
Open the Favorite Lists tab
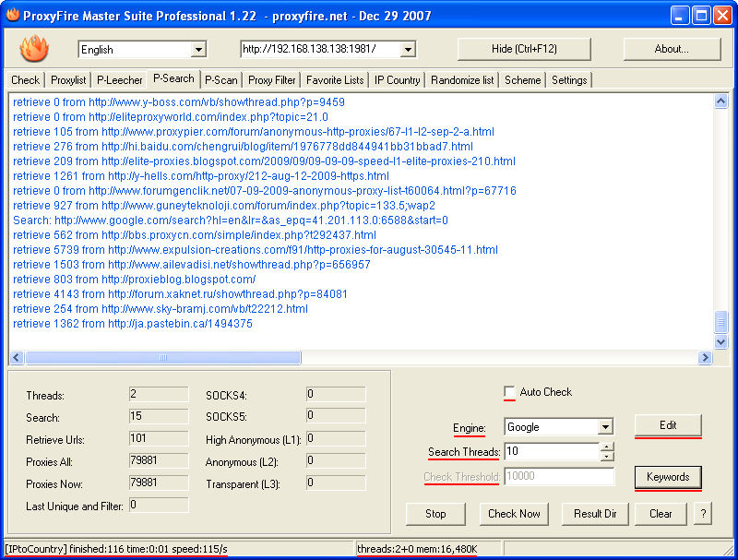click(335, 80)
